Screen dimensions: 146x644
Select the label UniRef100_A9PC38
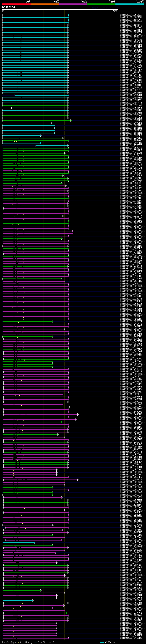pos(131,40)
